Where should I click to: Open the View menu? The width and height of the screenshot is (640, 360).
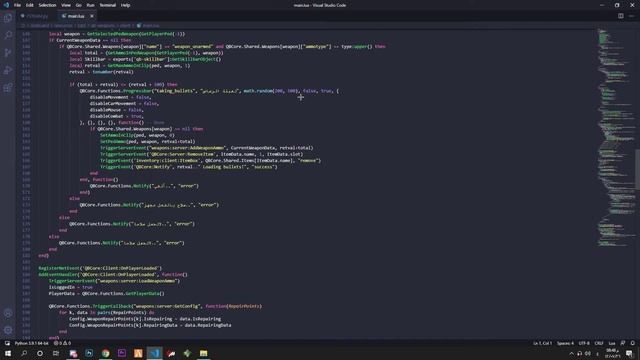(x=66, y=5)
